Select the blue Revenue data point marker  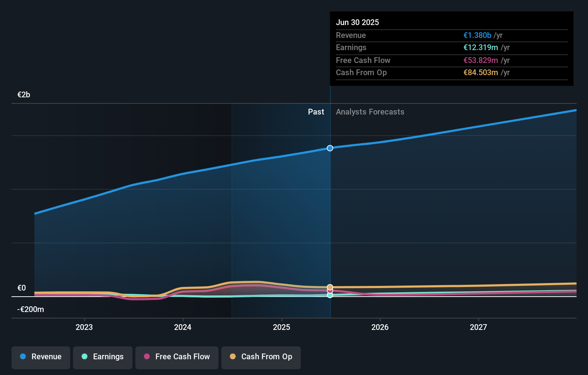click(329, 148)
